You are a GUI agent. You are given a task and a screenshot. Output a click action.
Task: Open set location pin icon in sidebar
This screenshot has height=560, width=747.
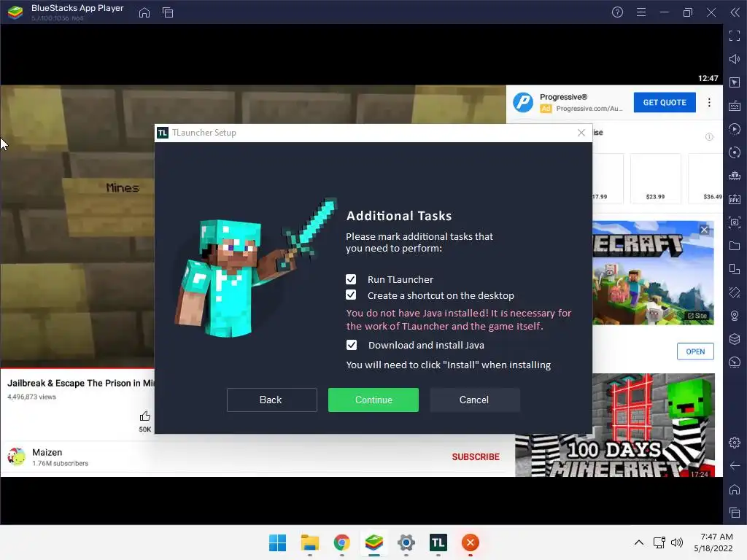(x=734, y=316)
